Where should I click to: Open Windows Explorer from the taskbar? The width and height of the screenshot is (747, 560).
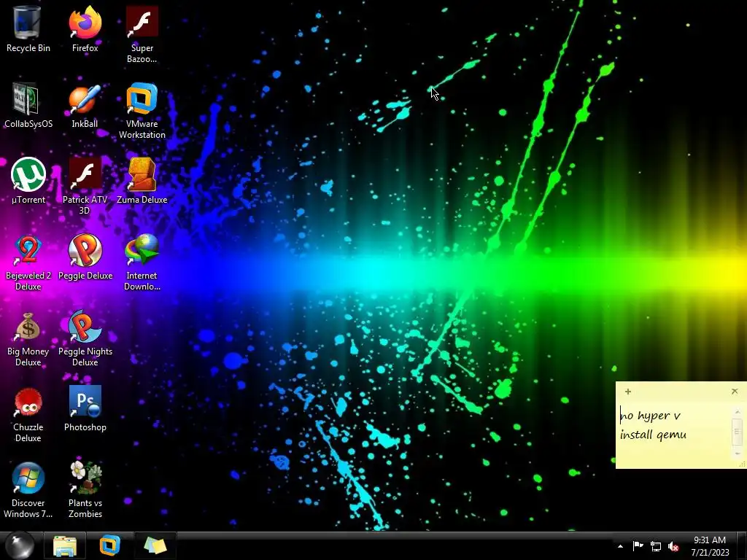pyautogui.click(x=65, y=546)
